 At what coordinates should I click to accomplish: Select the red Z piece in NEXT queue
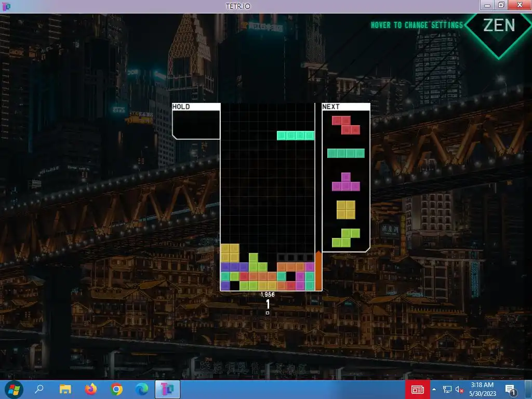point(345,125)
